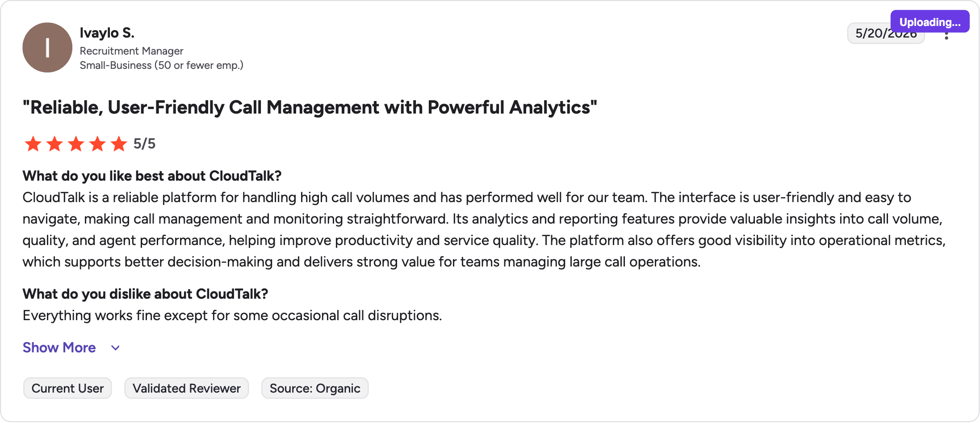Select the third orange rating star
This screenshot has height=423, width=980.
76,144
